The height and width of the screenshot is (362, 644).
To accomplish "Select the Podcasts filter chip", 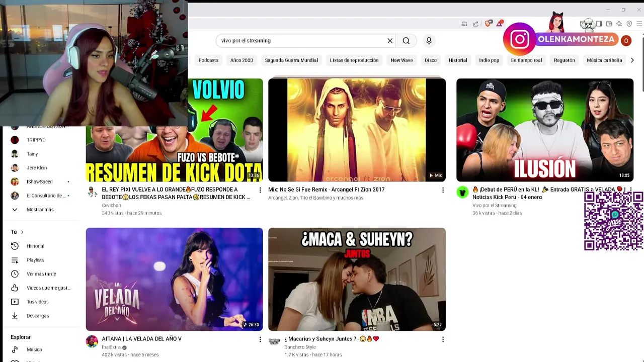I will [x=208, y=60].
